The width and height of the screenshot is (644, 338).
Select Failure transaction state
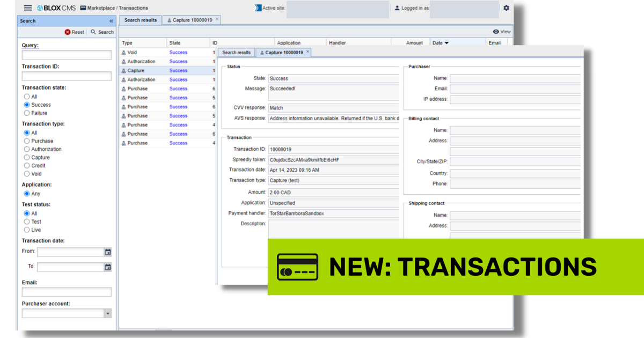(x=27, y=113)
